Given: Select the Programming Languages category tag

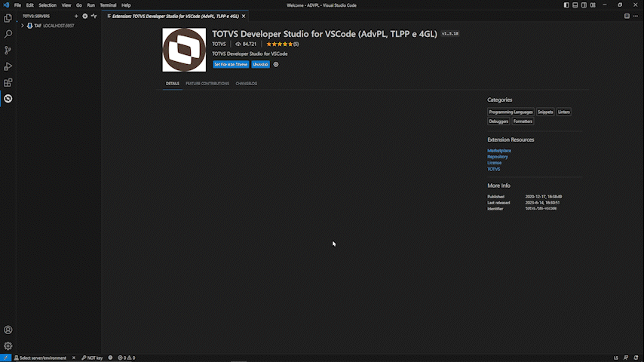Looking at the screenshot, I should [x=511, y=112].
